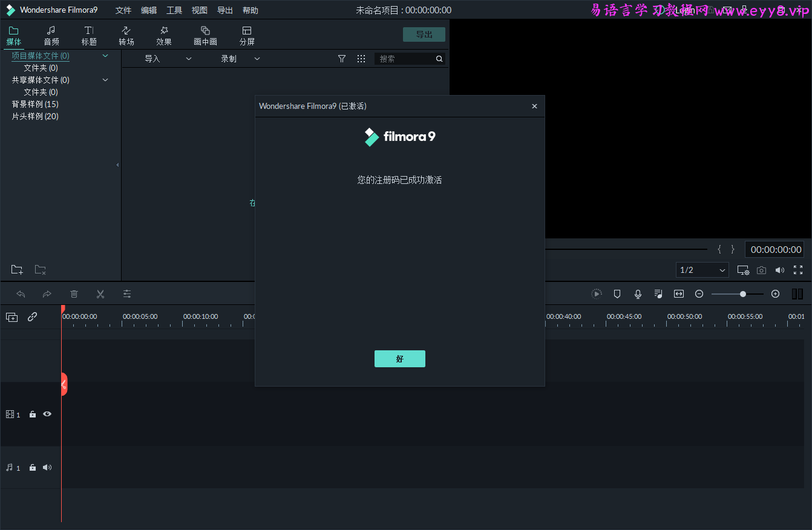Mute audio track 1 with the speaker icon
This screenshot has width=812, height=530.
47,468
